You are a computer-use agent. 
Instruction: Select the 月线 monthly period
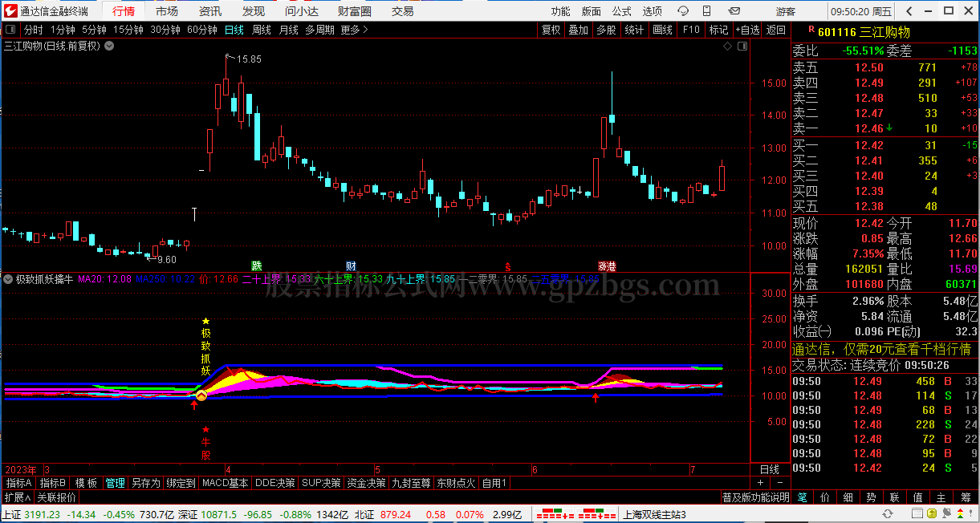[288, 30]
